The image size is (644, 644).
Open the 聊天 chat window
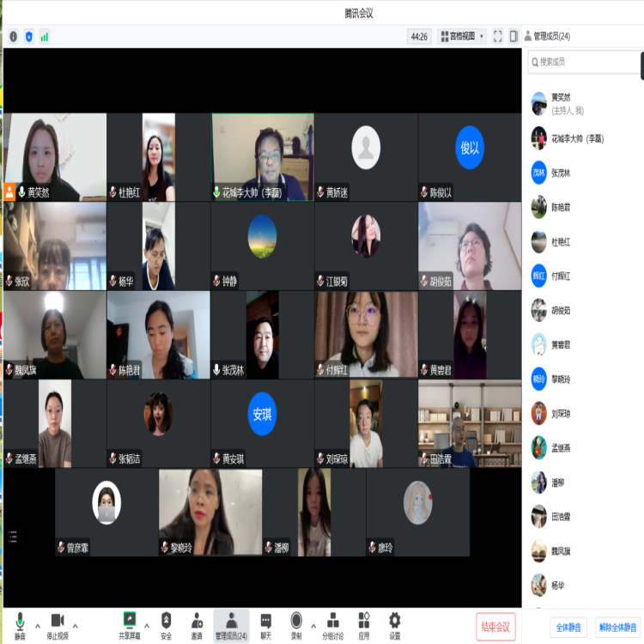pos(266,624)
